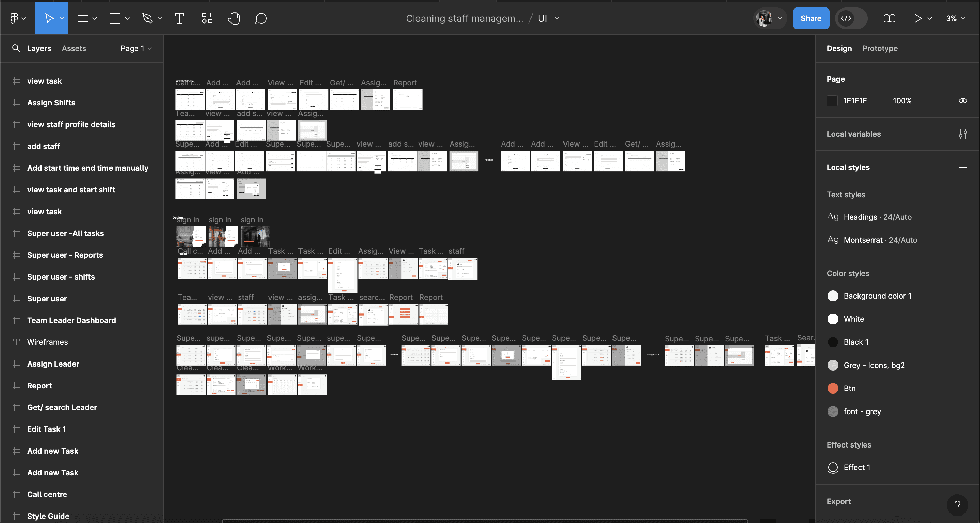Select the Hand tool

pos(233,18)
